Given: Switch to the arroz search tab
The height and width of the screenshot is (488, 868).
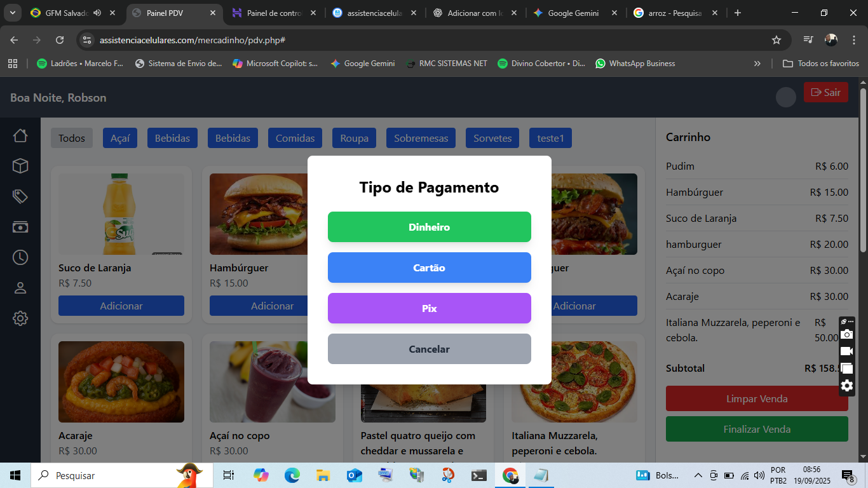Looking at the screenshot, I should tap(674, 13).
